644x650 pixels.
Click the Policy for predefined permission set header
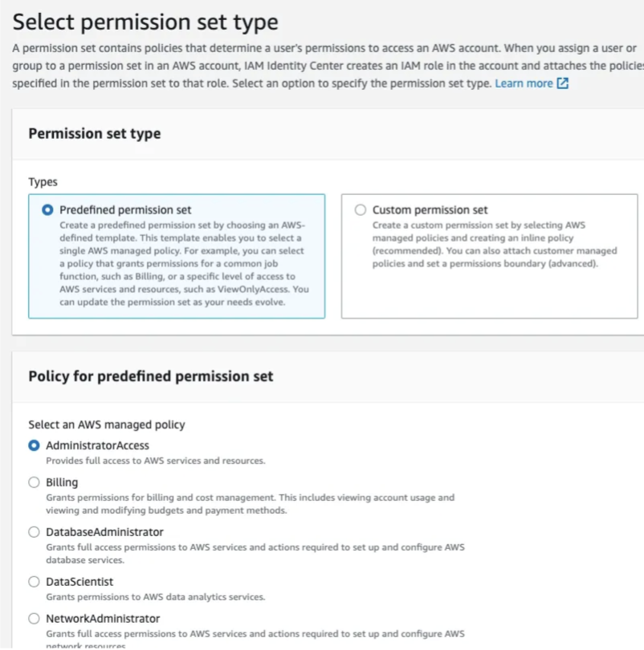(151, 376)
